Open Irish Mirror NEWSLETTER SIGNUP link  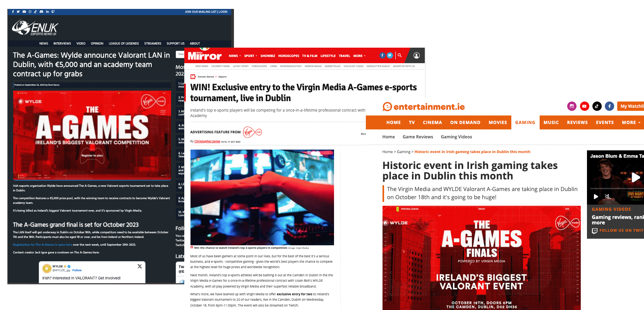coord(378,66)
